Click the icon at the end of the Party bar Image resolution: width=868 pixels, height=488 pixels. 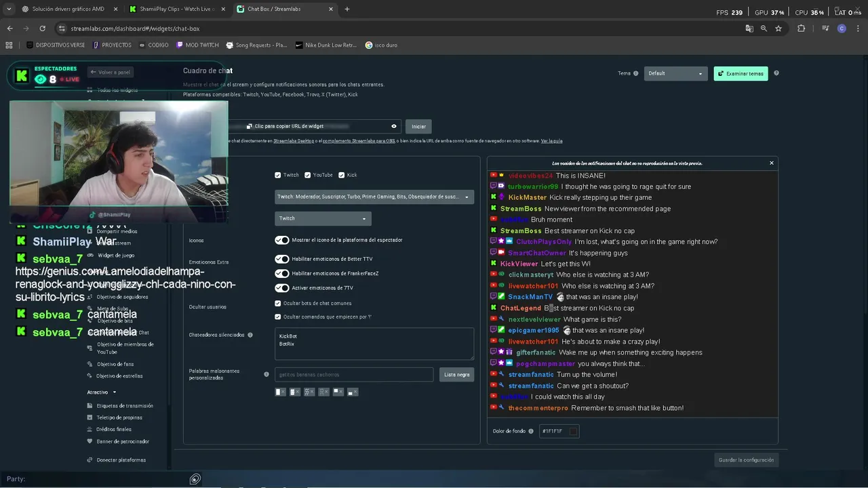tap(195, 479)
